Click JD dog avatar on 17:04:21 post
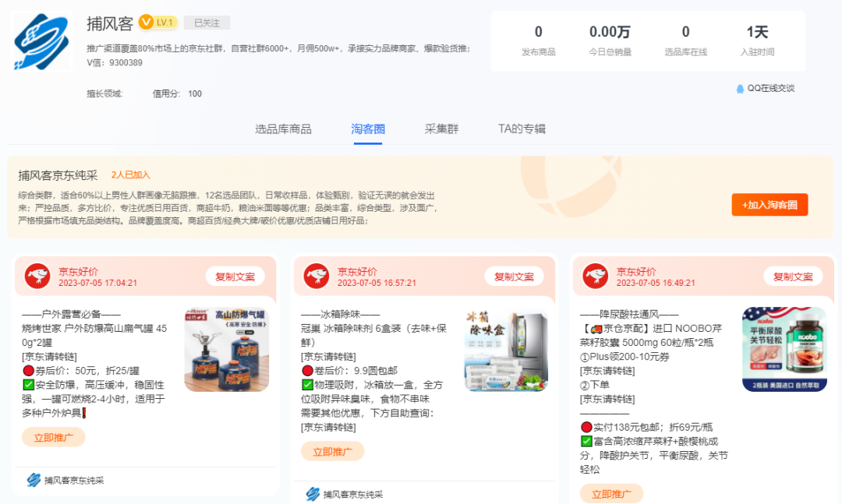The height and width of the screenshot is (504, 842). pyautogui.click(x=37, y=276)
